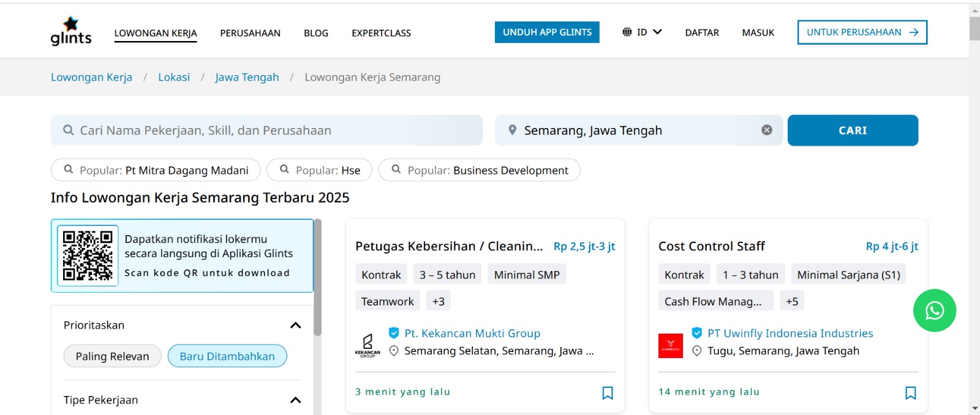Click the Rp 2,5 jt-3 jt salary
Image resolution: width=980 pixels, height=415 pixels.
point(584,246)
